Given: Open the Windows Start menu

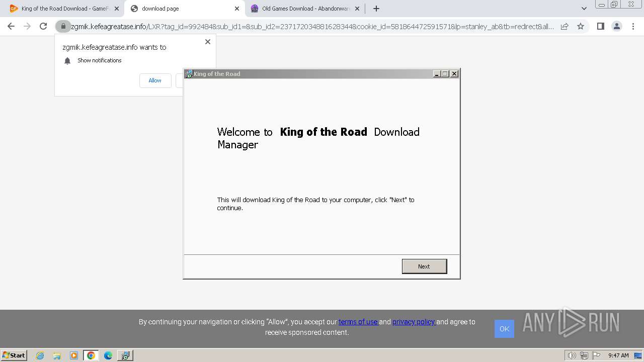Looking at the screenshot, I should 14,355.
